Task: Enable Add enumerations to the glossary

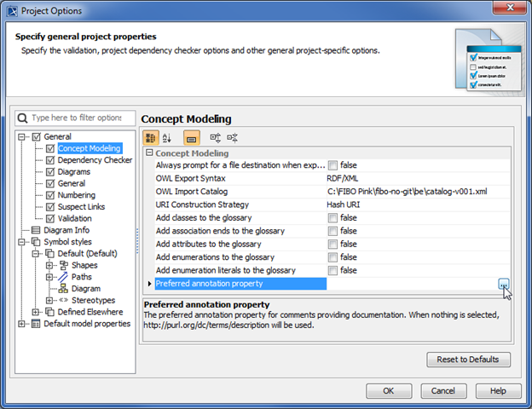Action: pyautogui.click(x=332, y=257)
